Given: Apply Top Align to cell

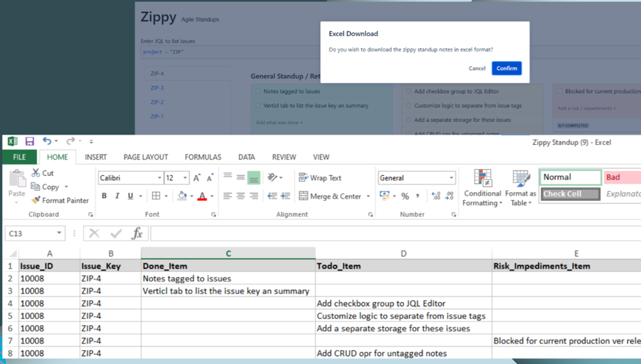Looking at the screenshot, I should [227, 177].
